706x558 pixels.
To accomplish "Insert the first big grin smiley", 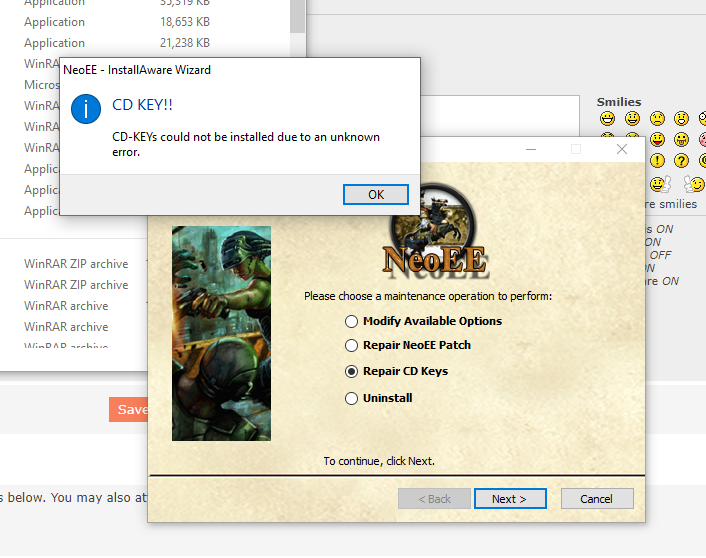I will 608,119.
